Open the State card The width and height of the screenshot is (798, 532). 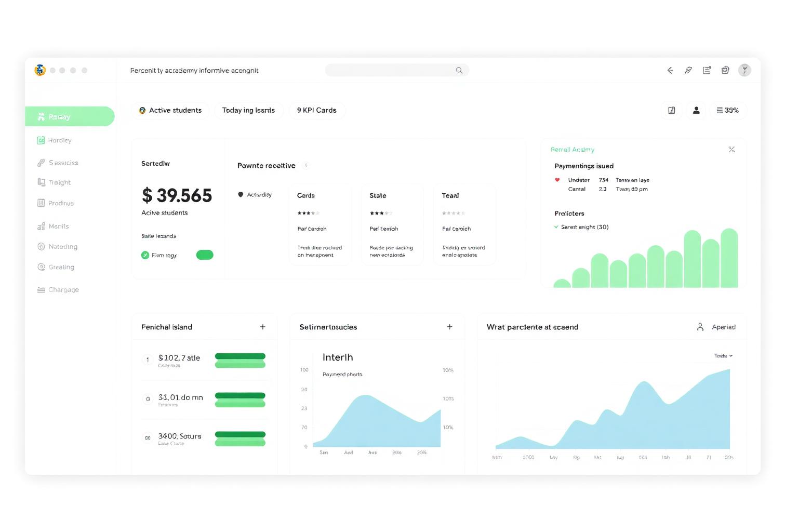(x=392, y=224)
